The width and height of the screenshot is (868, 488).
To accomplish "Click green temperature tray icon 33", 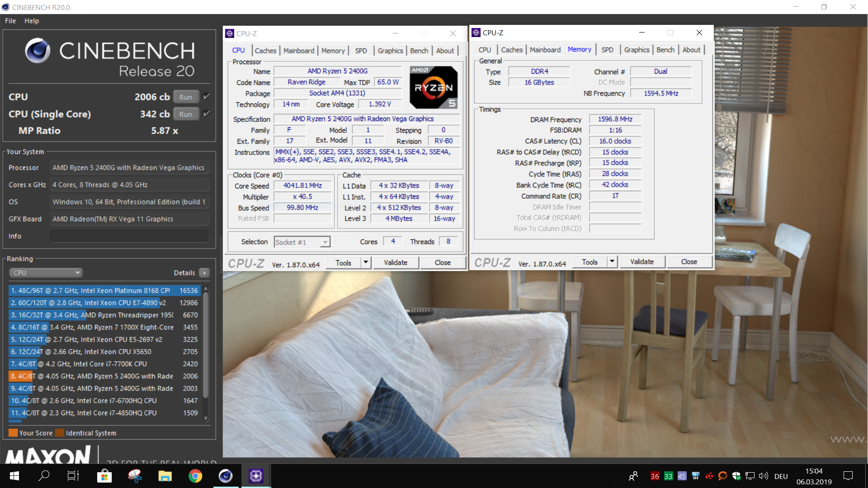I will pyautogui.click(x=669, y=476).
